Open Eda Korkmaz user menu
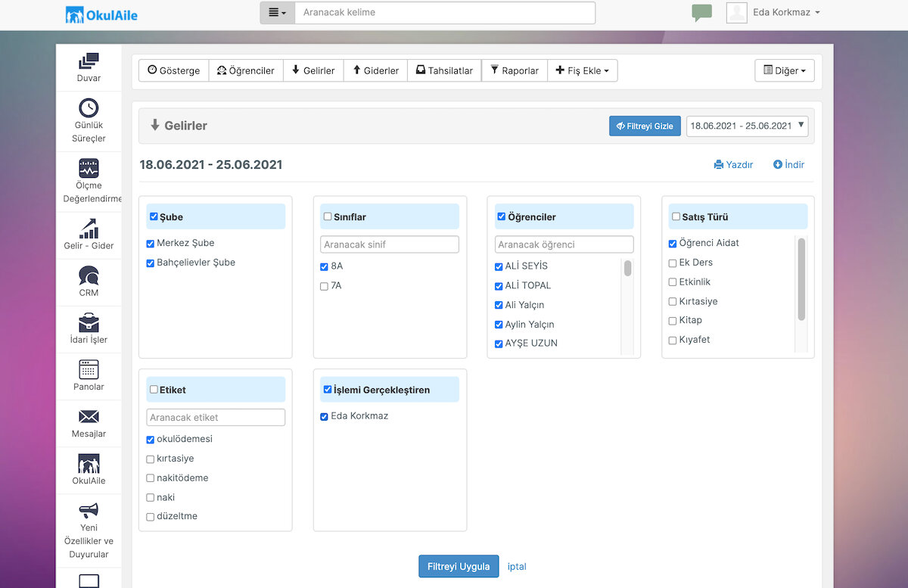The width and height of the screenshot is (908, 588). click(x=787, y=13)
